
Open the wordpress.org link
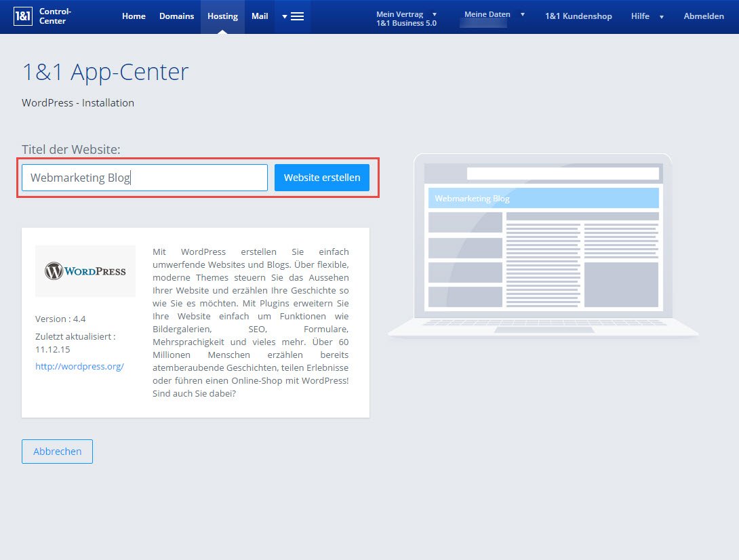(79, 366)
